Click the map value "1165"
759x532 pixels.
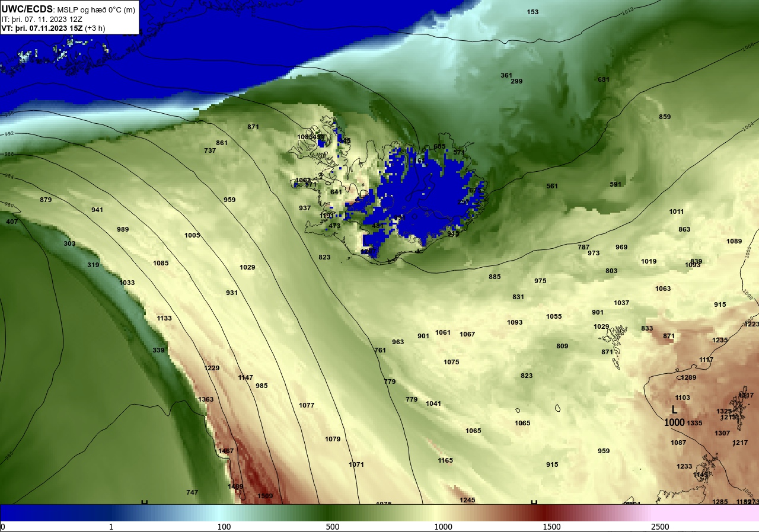[445, 460]
